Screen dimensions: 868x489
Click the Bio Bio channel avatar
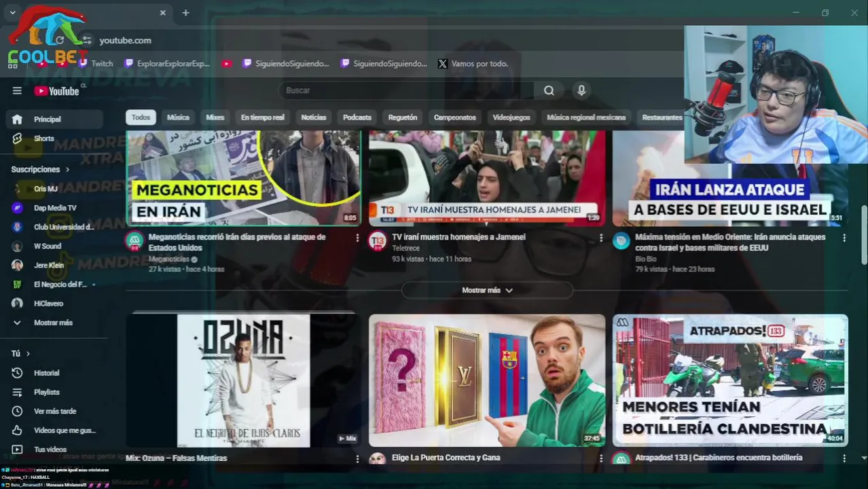tap(621, 241)
